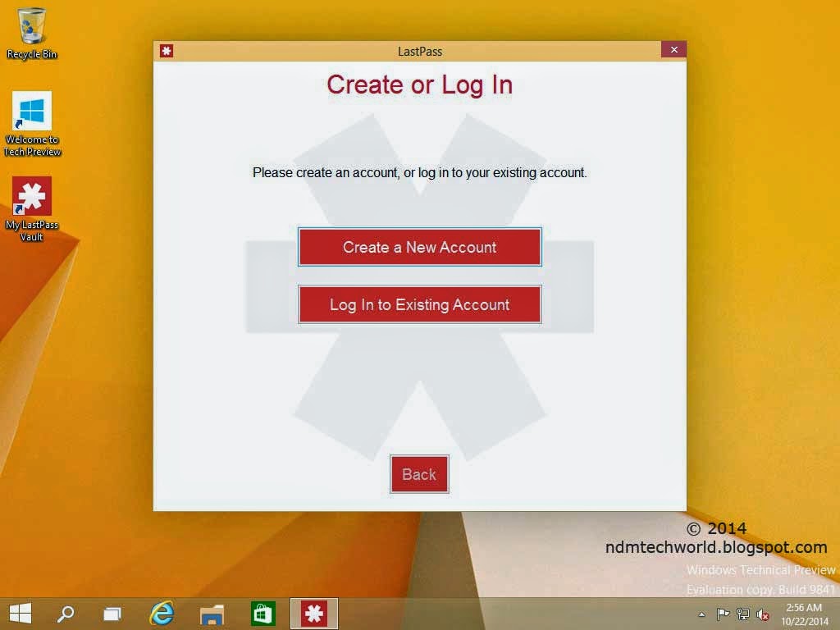Screen dimensions: 840x630
Task: Click the 'Create or Log In' heading
Action: click(x=419, y=84)
